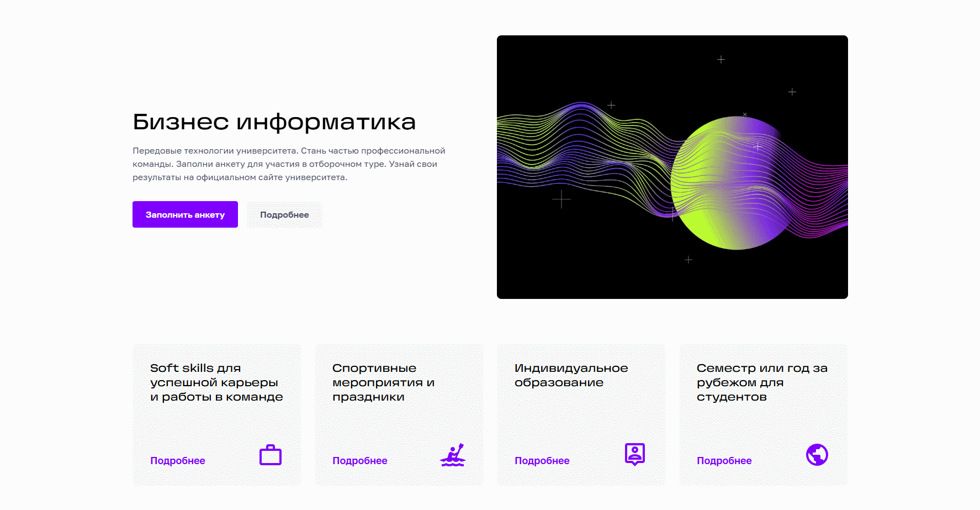Viewport: 980px width, 510px height.
Task: Click the globe icon in semester abroad card
Action: pos(817,455)
